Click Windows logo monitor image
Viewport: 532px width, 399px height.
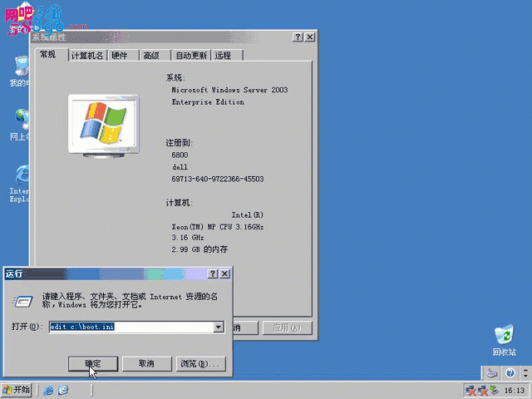(104, 126)
